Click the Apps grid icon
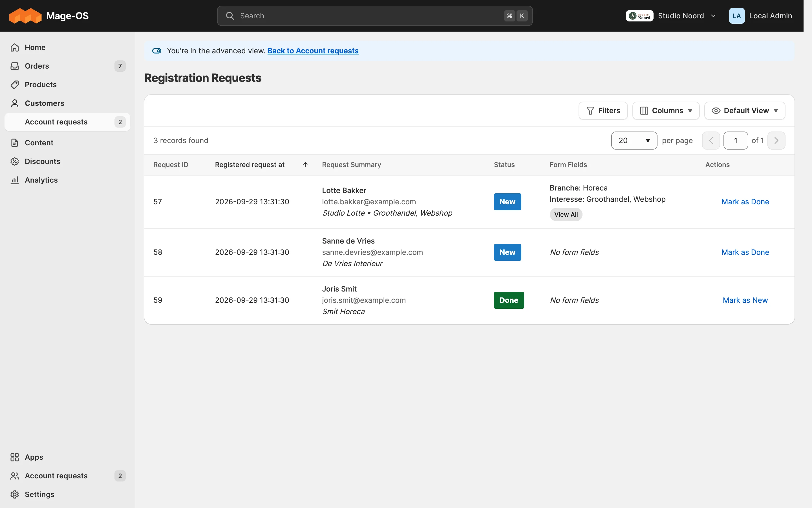 [15, 457]
